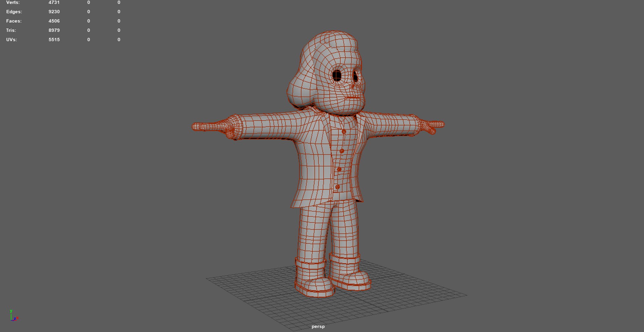
Task: Click the Tris count value 8979
Action: 54,30
